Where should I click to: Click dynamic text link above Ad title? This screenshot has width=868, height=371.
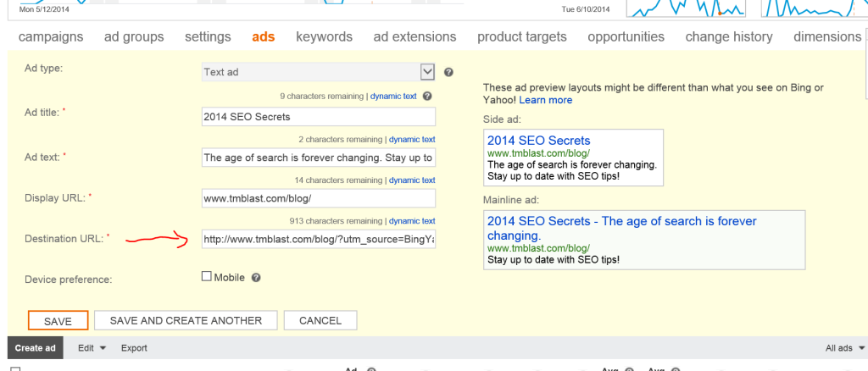coord(393,97)
